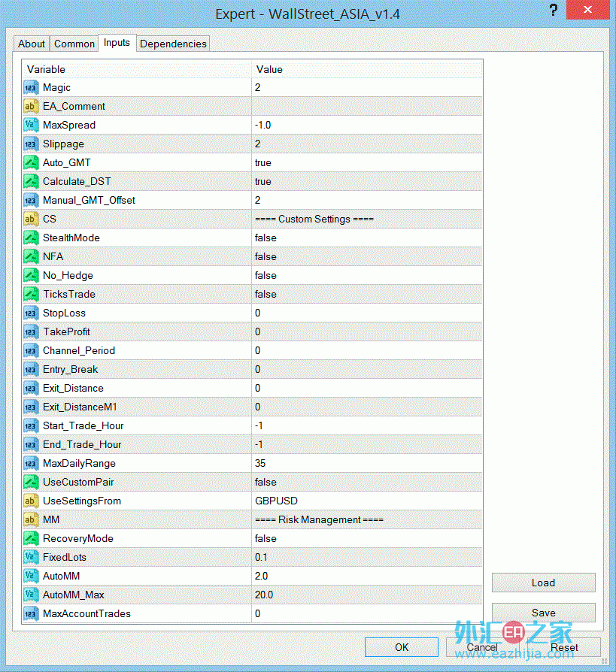The height and width of the screenshot is (672, 616).
Task: Click the boolean icon beside UseCustomPair
Action: pyautogui.click(x=31, y=483)
